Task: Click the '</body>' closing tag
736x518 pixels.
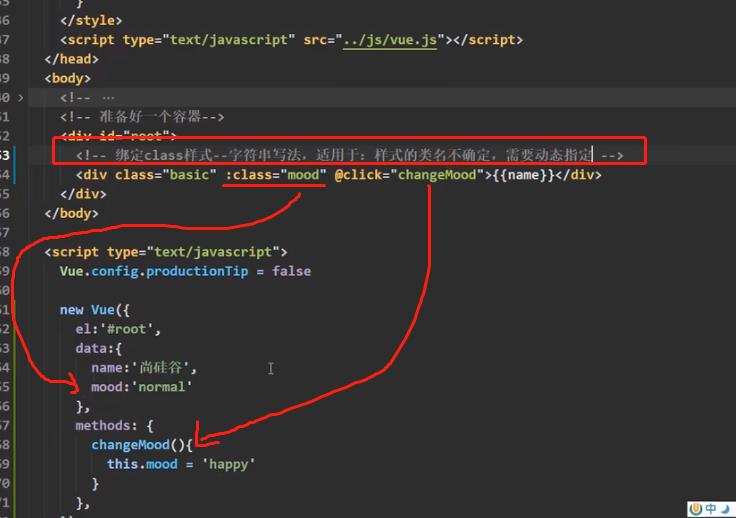Action: coord(71,213)
